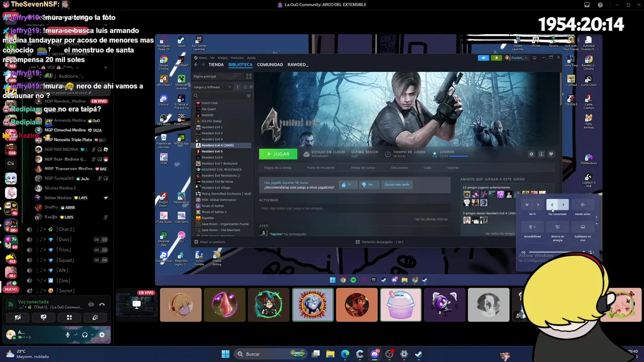Open Discord activities launcher button

click(69, 317)
